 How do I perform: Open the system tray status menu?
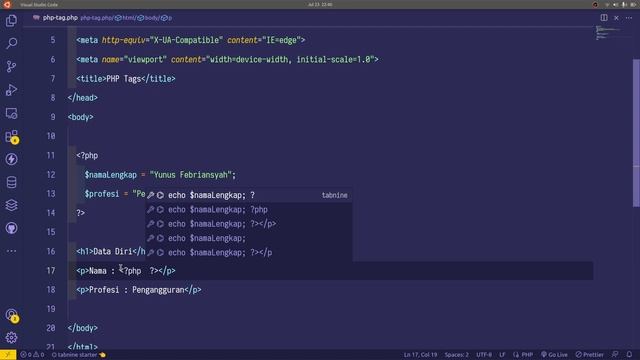621,4
